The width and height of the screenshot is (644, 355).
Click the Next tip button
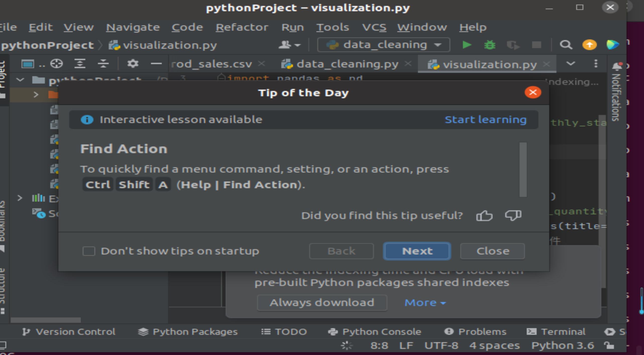[x=417, y=251]
